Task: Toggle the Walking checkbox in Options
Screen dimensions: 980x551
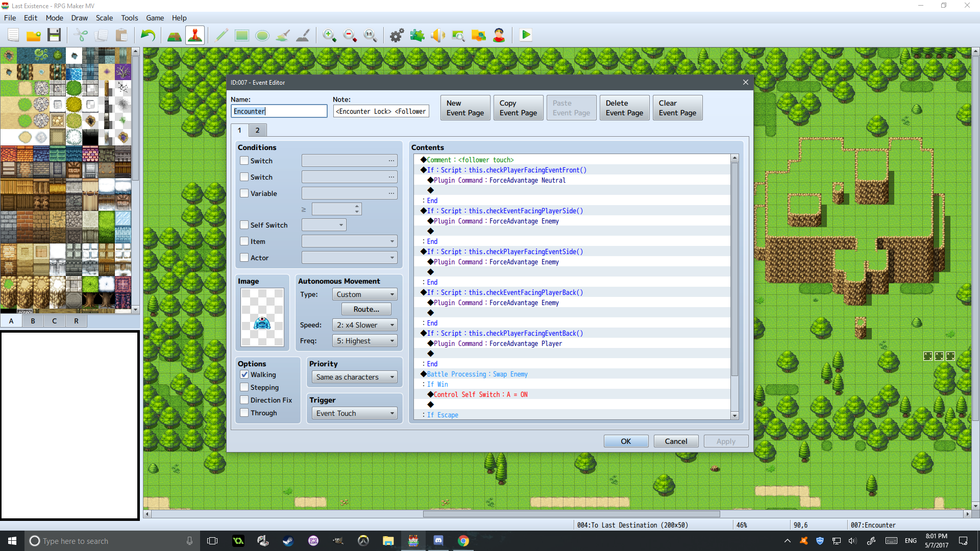Action: pos(244,374)
